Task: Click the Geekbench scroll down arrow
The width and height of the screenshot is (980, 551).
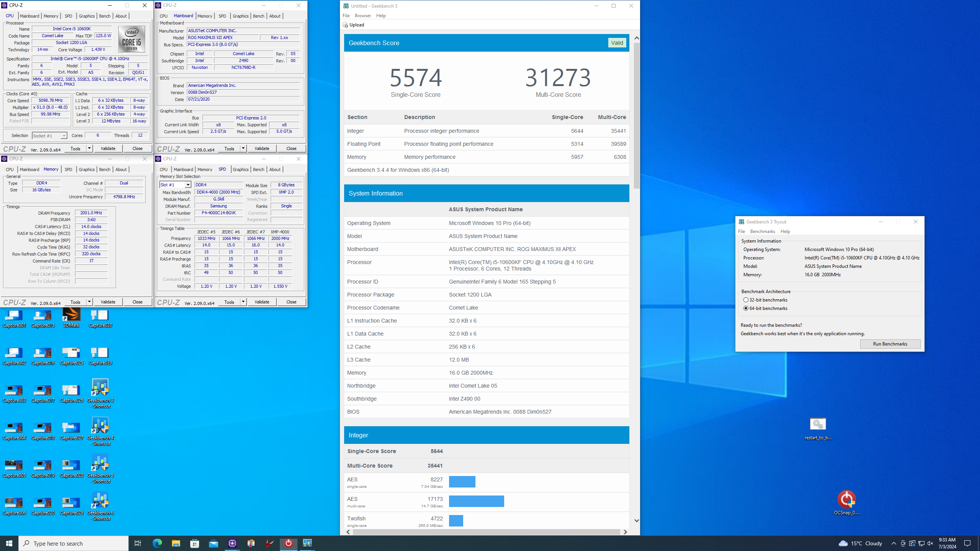Action: coord(636,520)
